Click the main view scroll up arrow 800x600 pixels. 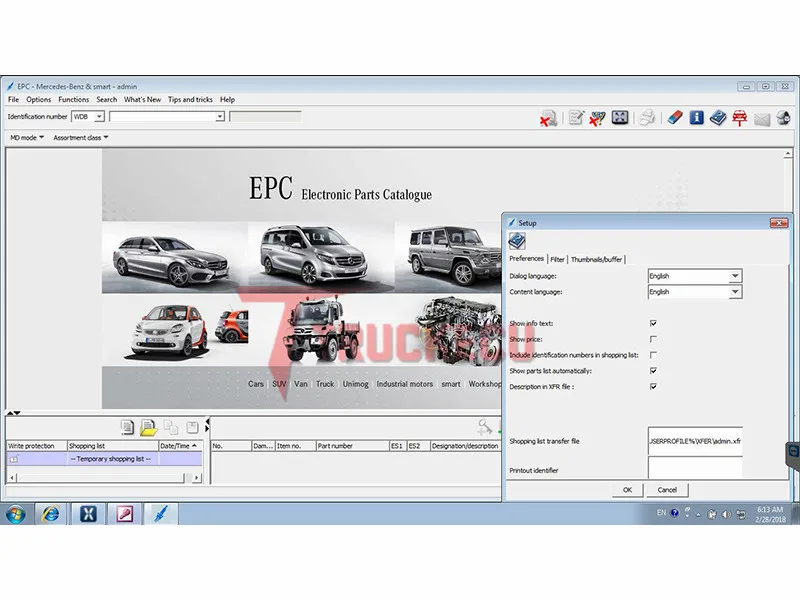pos(788,154)
